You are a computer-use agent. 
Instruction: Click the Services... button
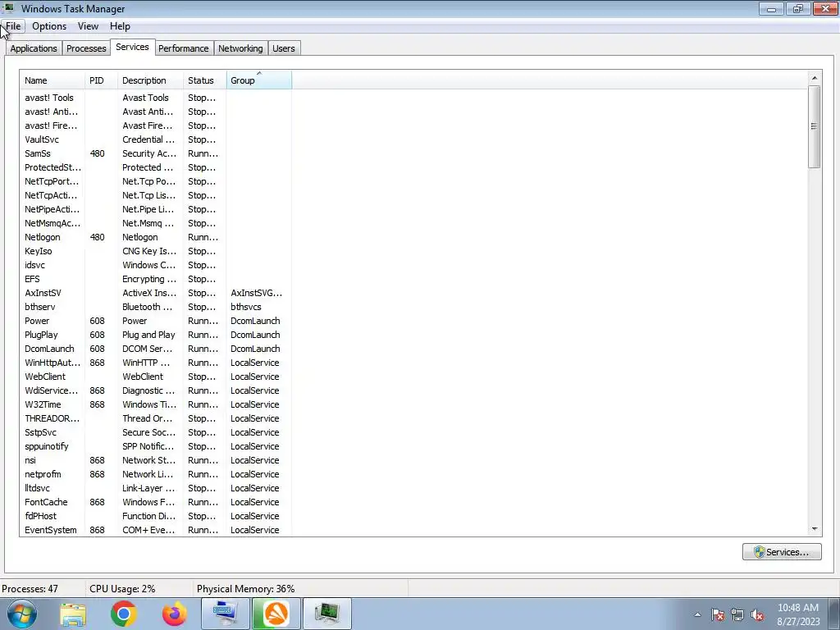(x=782, y=552)
